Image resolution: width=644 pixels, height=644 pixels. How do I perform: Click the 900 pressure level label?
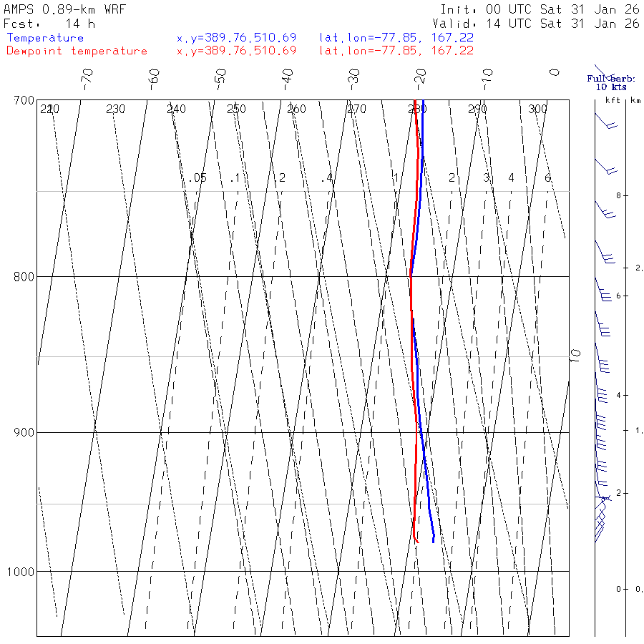click(24, 432)
